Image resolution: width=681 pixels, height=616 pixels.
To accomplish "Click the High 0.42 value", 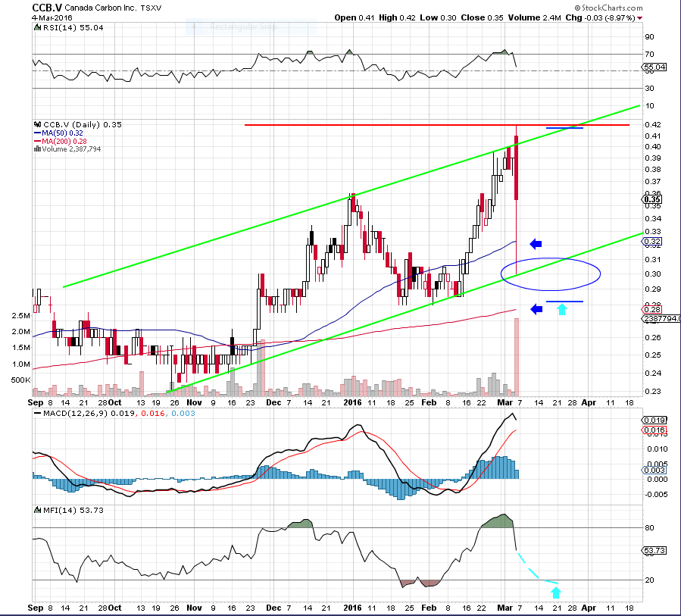I will click(397, 18).
